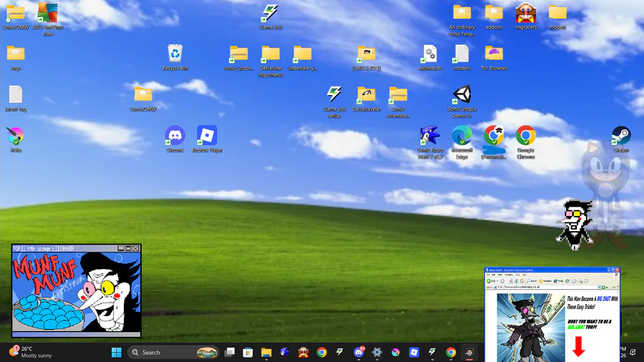Open Deltarune hypothesis folder

270,61
